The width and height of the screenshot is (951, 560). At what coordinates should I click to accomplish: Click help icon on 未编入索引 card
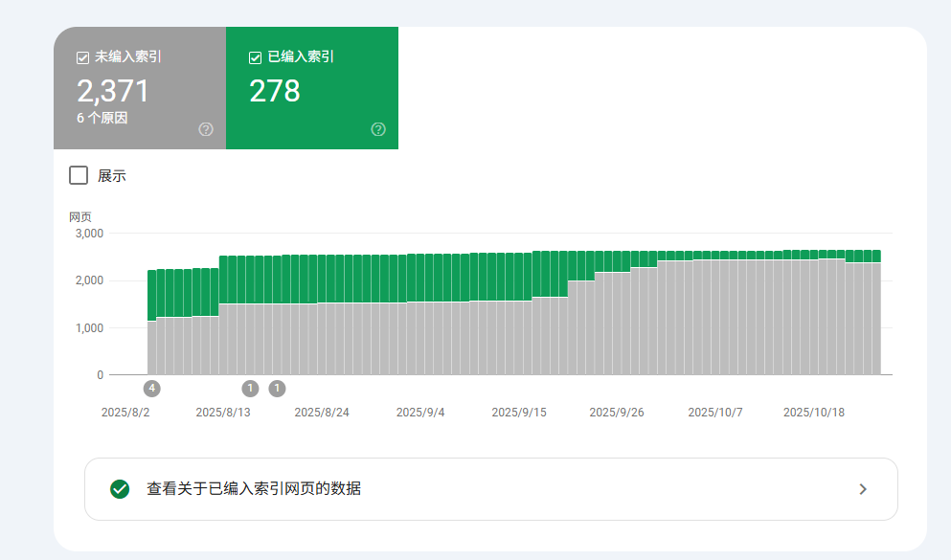click(x=206, y=129)
